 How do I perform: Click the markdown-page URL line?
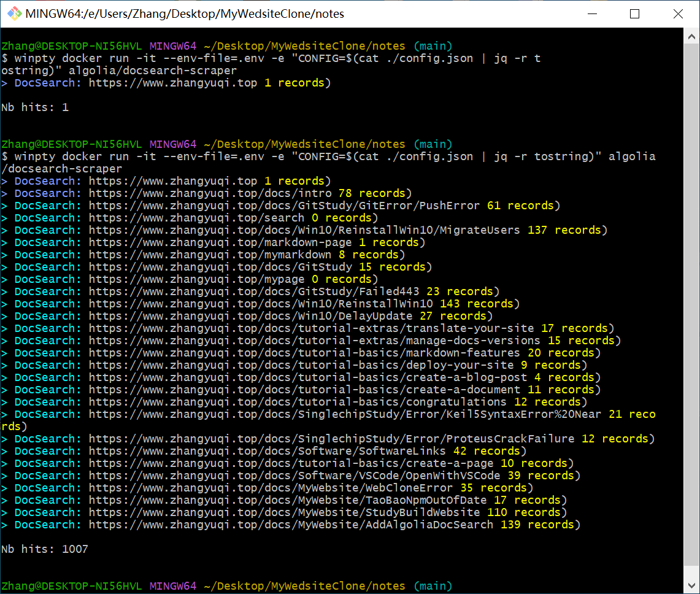[220, 242]
